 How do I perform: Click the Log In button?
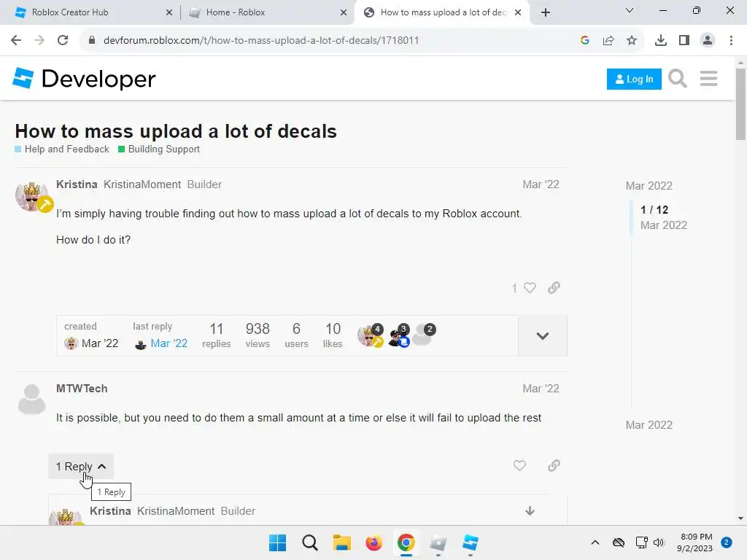[634, 79]
